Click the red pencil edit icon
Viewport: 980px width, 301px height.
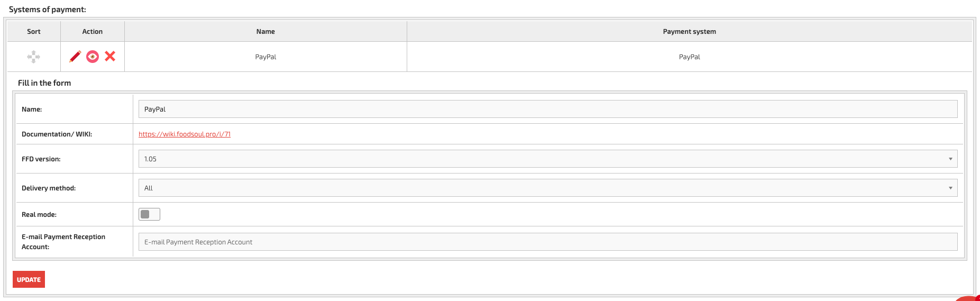[75, 56]
